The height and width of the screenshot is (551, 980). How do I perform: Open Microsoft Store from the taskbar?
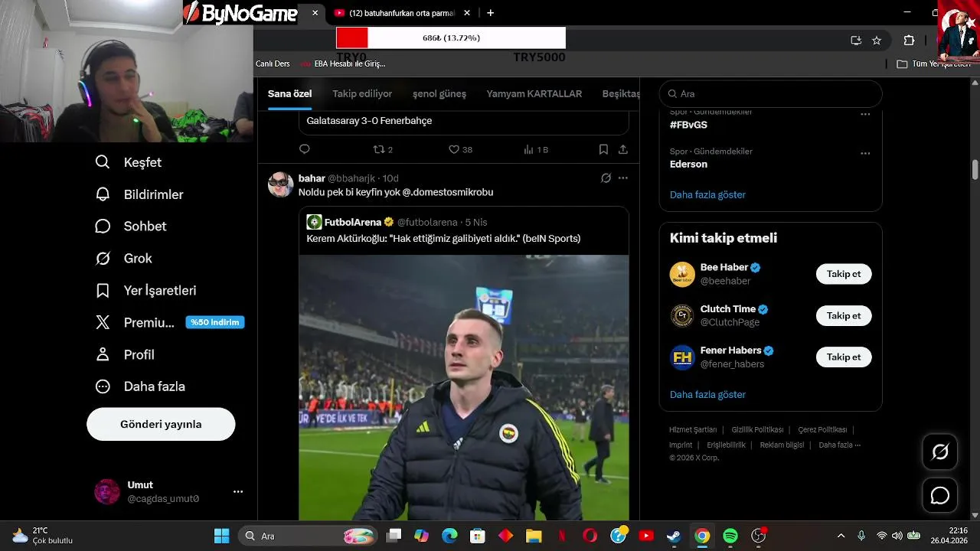478,536
